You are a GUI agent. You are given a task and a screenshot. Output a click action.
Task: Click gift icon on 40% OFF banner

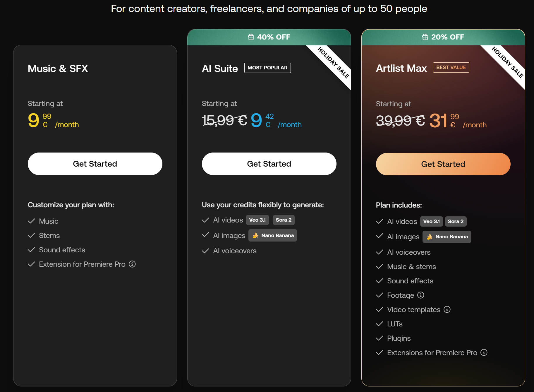[251, 37]
